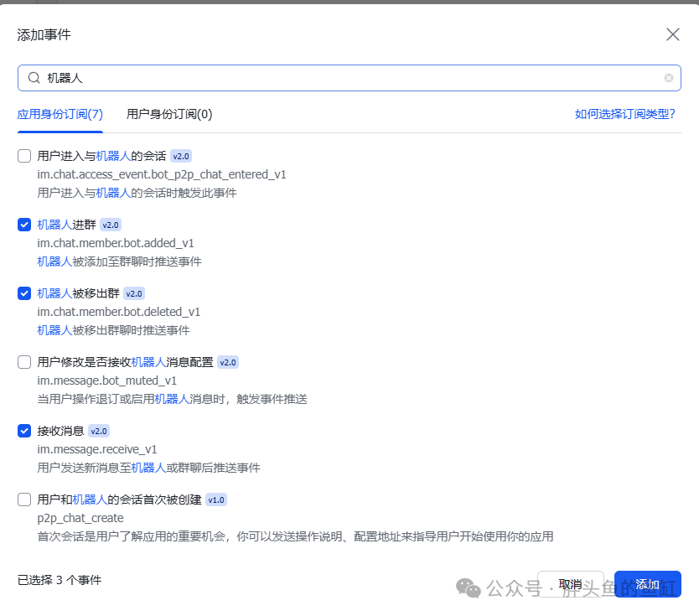Click description 当用户操作退订或启用机器人消息时
The width and height of the screenshot is (699, 616).
(172, 399)
